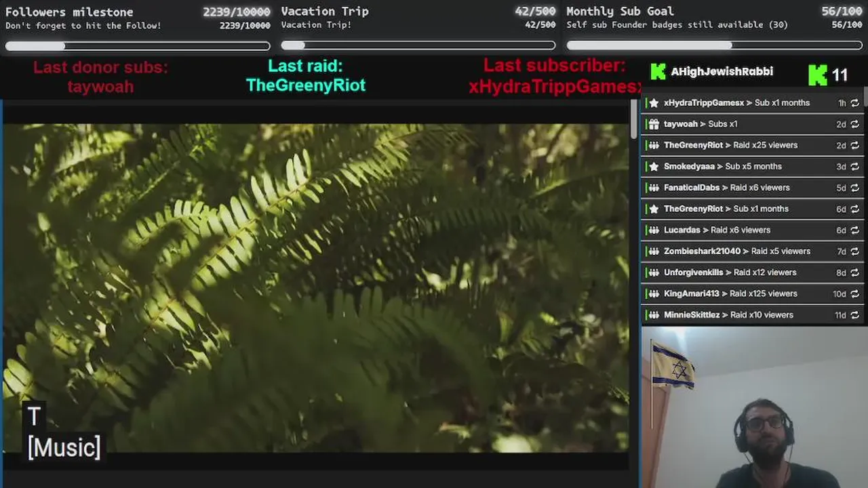Replay the TheGreenyRiot Sub x1 months alert
868x488 pixels.
[x=854, y=209]
